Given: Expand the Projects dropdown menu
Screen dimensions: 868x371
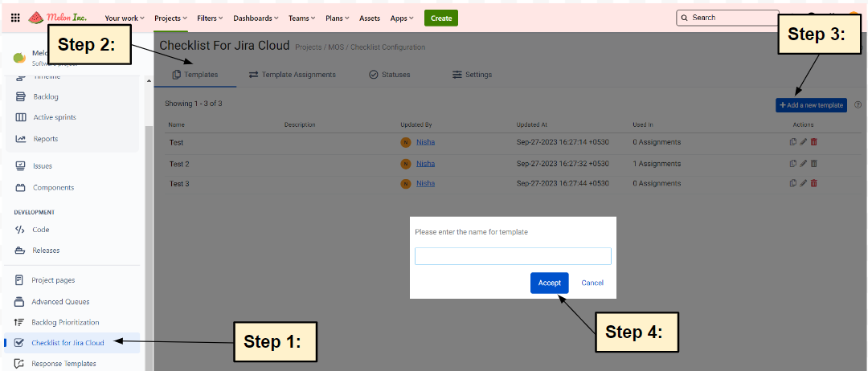Looking at the screenshot, I should coord(170,18).
